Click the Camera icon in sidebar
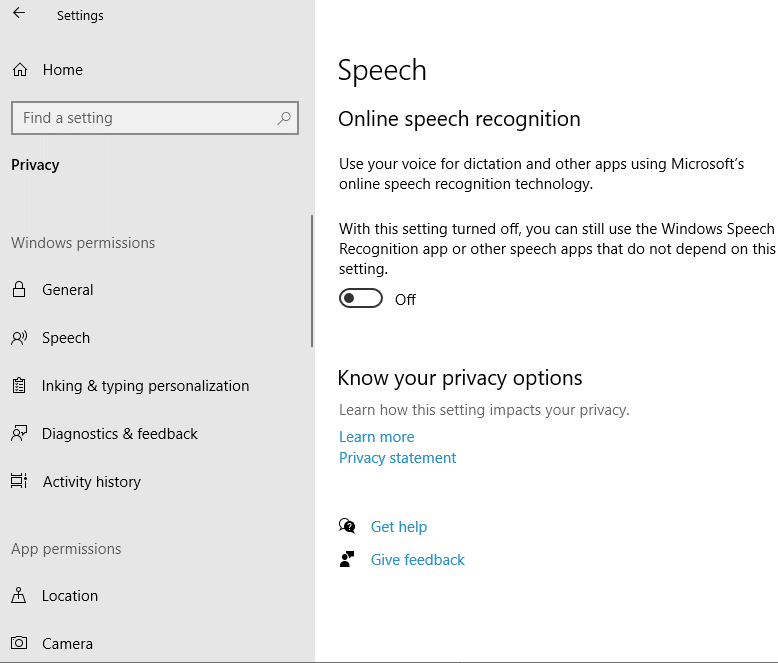This screenshot has width=778, height=663. 19,644
